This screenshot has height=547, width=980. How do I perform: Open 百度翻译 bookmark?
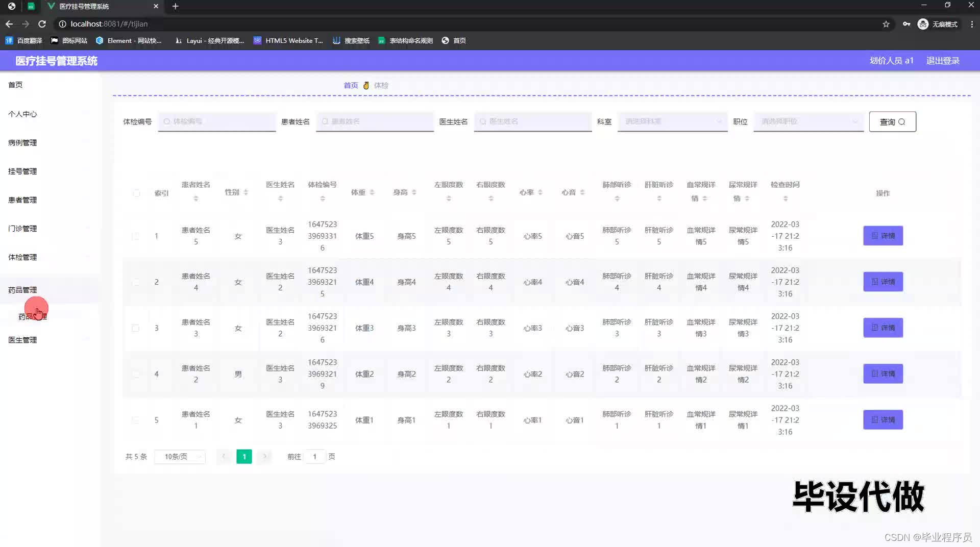[24, 40]
